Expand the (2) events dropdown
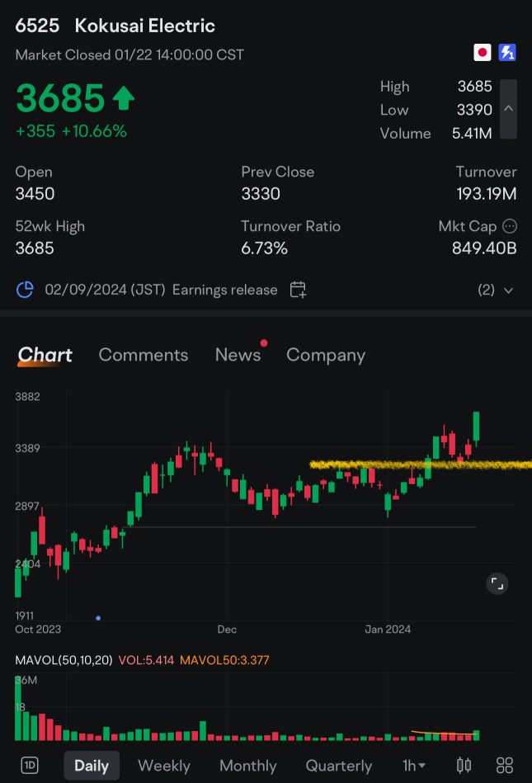 [x=496, y=290]
